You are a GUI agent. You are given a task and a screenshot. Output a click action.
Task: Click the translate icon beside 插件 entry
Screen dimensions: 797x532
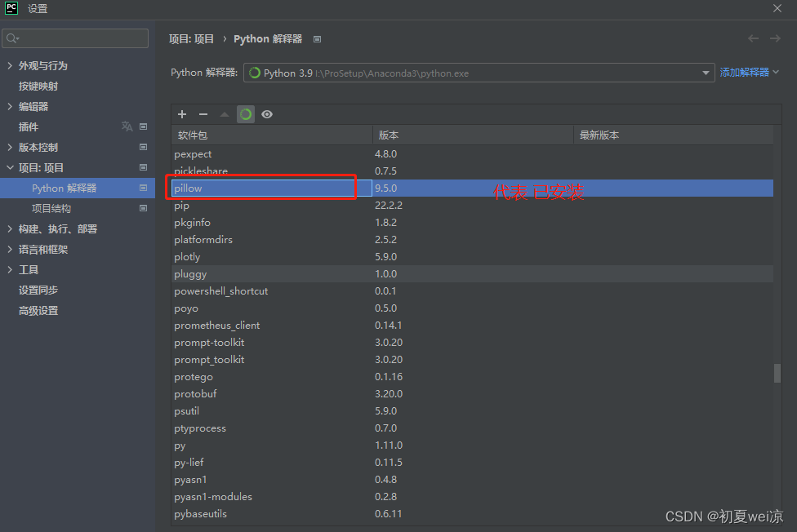coord(127,126)
